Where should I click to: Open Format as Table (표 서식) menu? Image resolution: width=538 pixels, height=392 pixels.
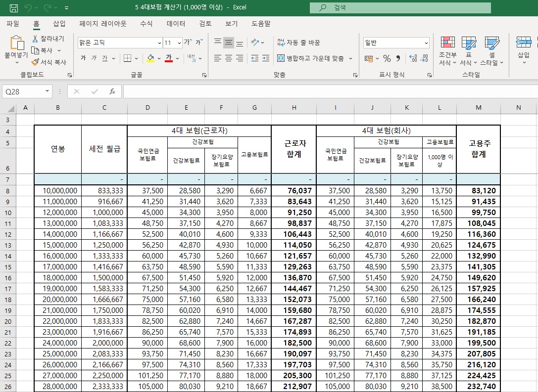(x=469, y=51)
